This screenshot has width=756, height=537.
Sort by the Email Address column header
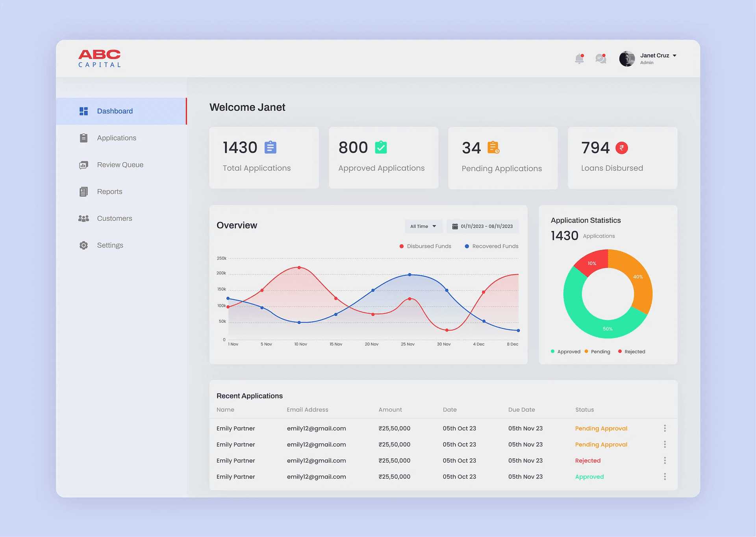308,410
